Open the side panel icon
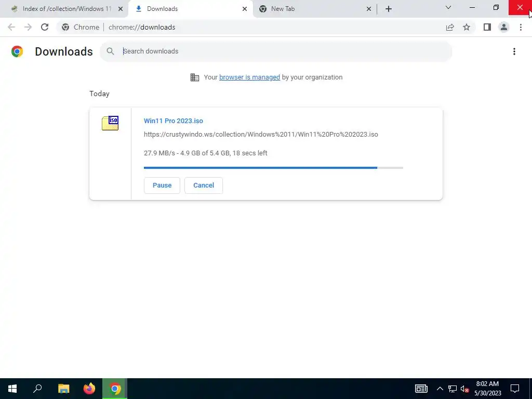 487,27
